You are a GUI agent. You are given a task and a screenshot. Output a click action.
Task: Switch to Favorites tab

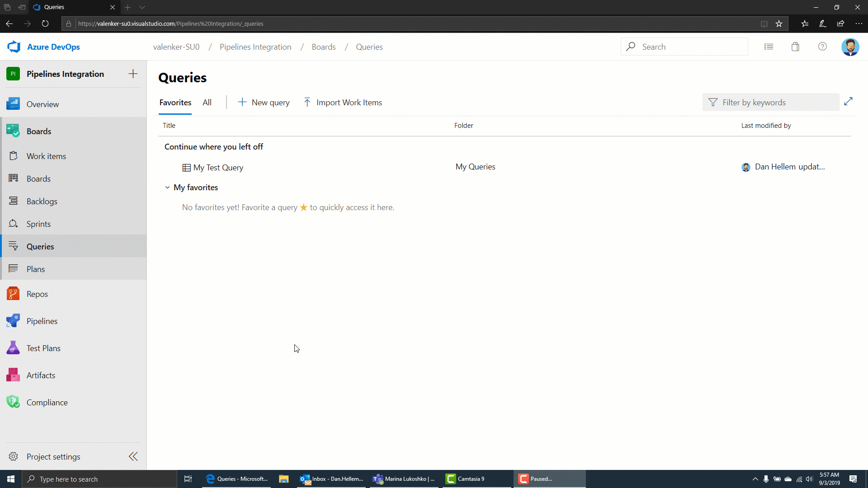175,103
